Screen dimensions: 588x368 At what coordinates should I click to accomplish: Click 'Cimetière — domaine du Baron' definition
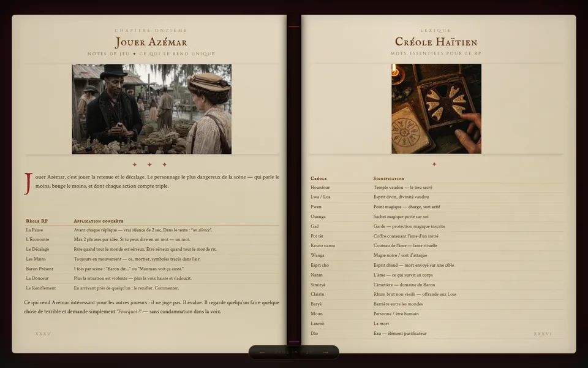click(x=404, y=285)
